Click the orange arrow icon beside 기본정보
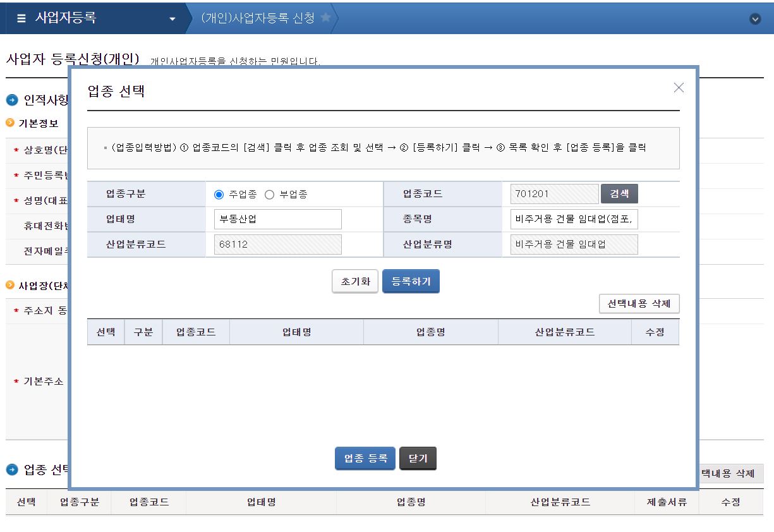774x532 pixels. [10, 123]
